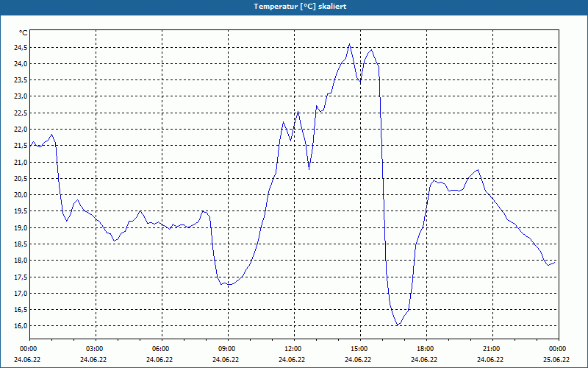Select the 23,0 y-axis label
Viewport: 588px width, 368px height.
(21, 96)
